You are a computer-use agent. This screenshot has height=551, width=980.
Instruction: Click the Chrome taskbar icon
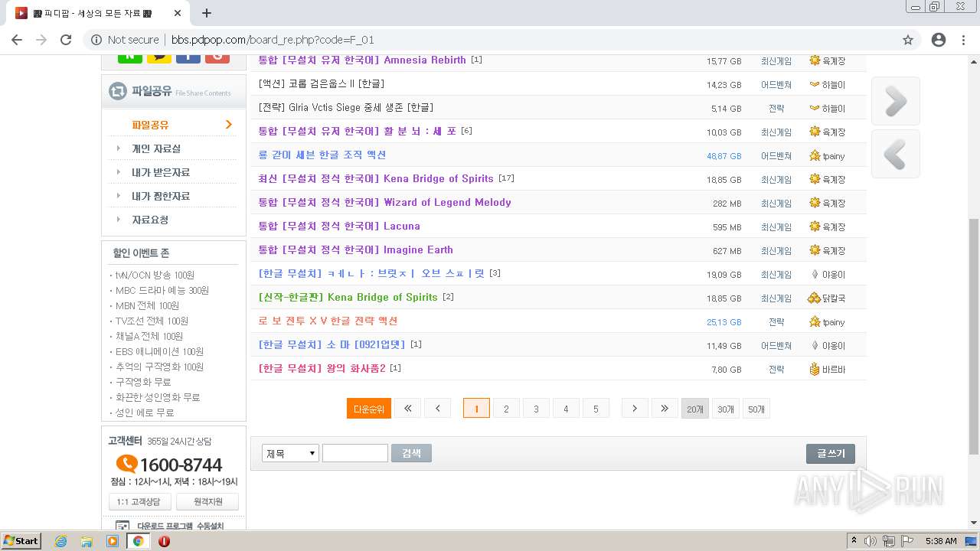[x=138, y=541]
